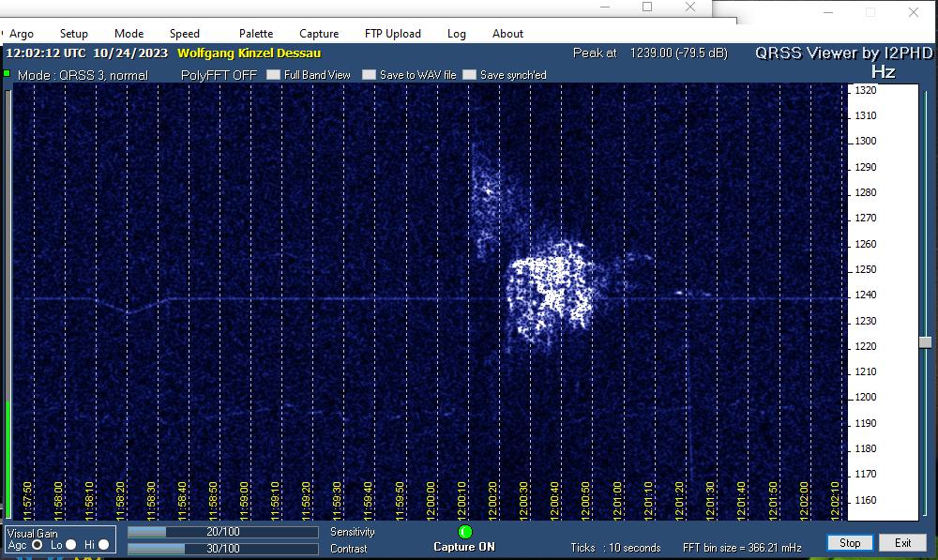Click the 12:01:00 time tick label
The width and height of the screenshot is (938, 560).
pos(617,500)
